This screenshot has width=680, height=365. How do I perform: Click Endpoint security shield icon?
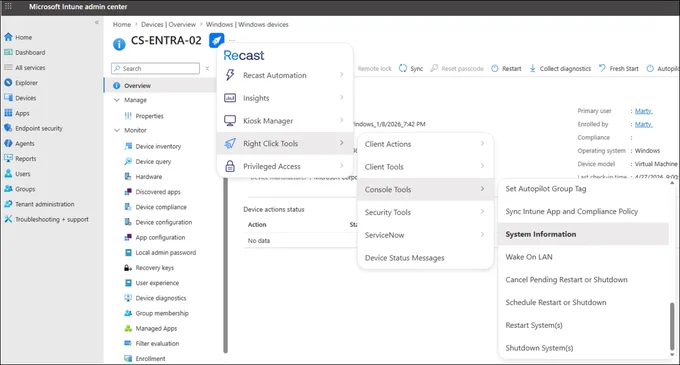(8, 128)
